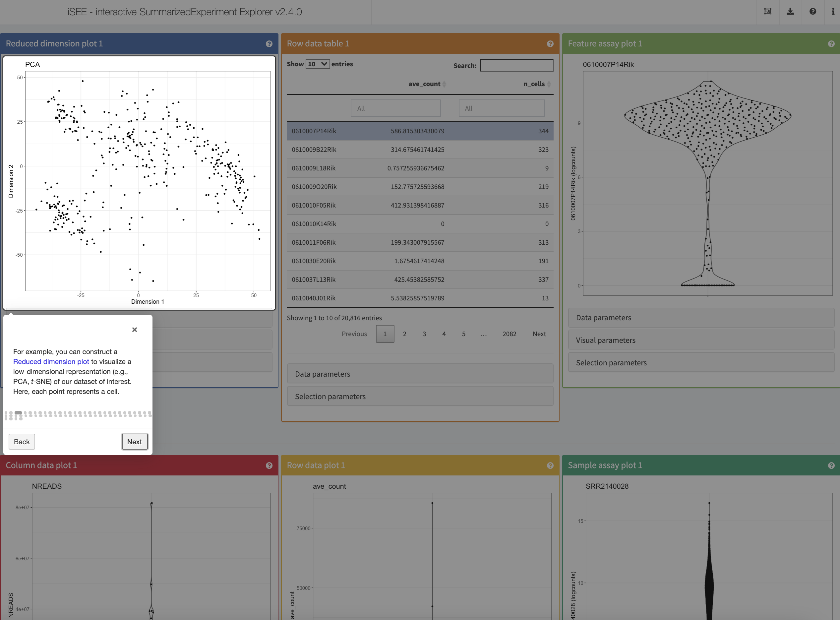
Task: Click help icon on Row data plot 1
Action: point(550,465)
